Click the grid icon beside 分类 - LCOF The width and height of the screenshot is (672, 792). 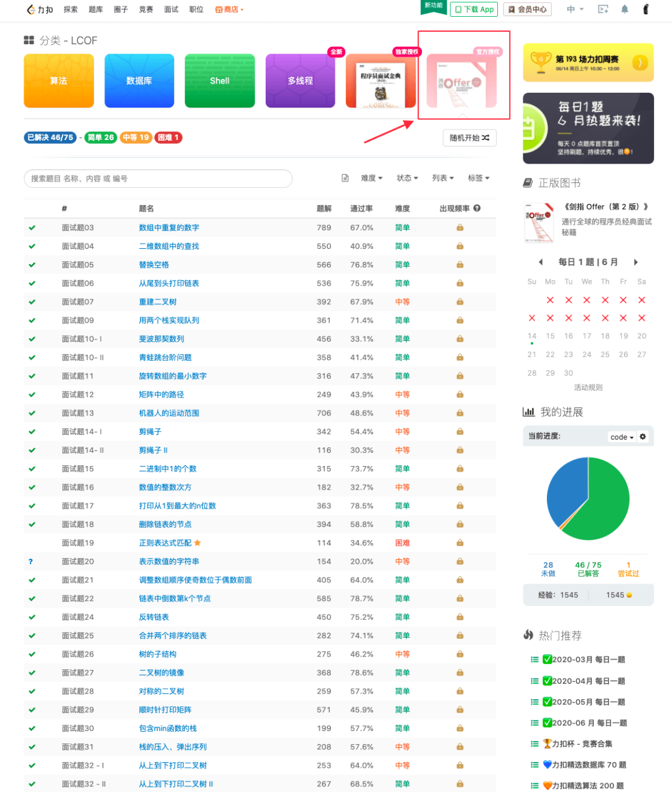pyautogui.click(x=29, y=40)
